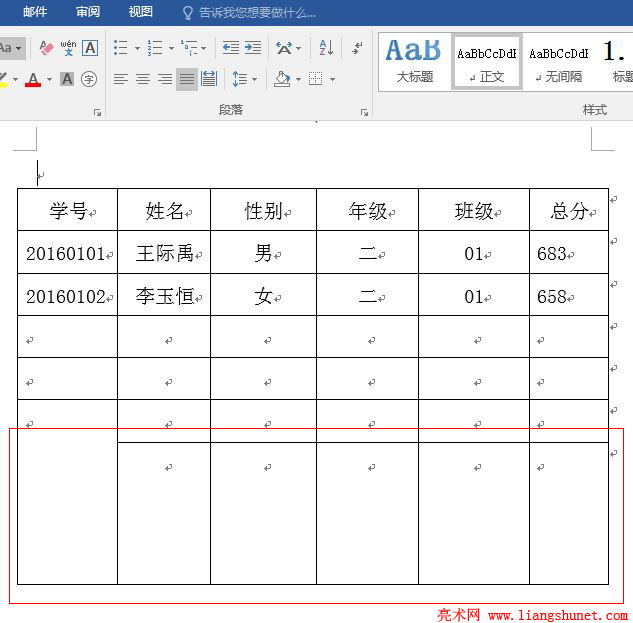Image resolution: width=633 pixels, height=623 pixels.
Task: Expand bullet list style dropdown
Action: 137,48
